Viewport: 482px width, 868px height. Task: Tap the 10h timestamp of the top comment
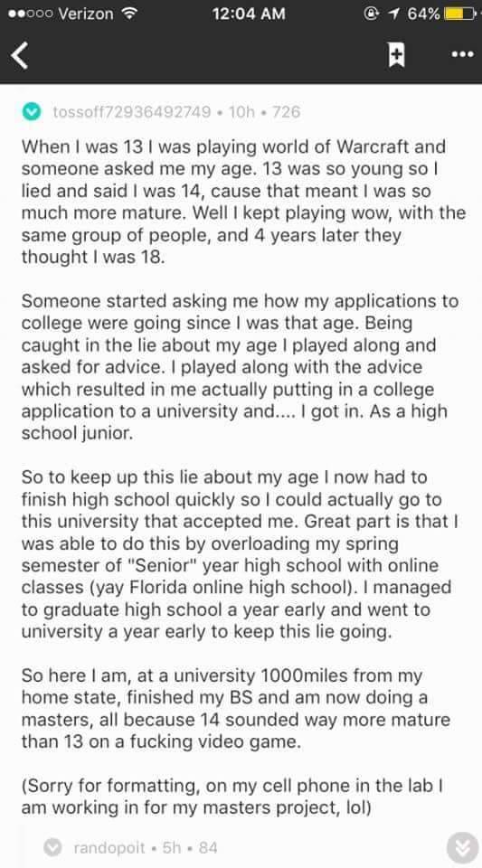point(241,112)
